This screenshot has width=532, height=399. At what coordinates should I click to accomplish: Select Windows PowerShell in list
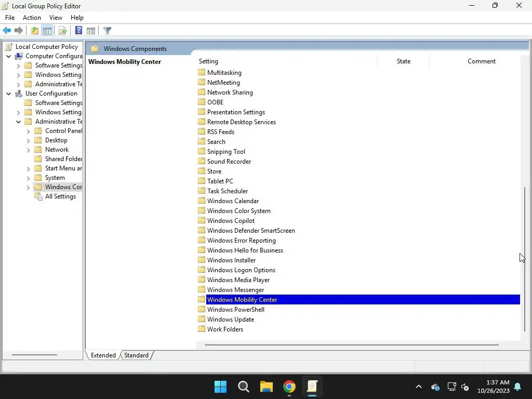[x=235, y=310]
